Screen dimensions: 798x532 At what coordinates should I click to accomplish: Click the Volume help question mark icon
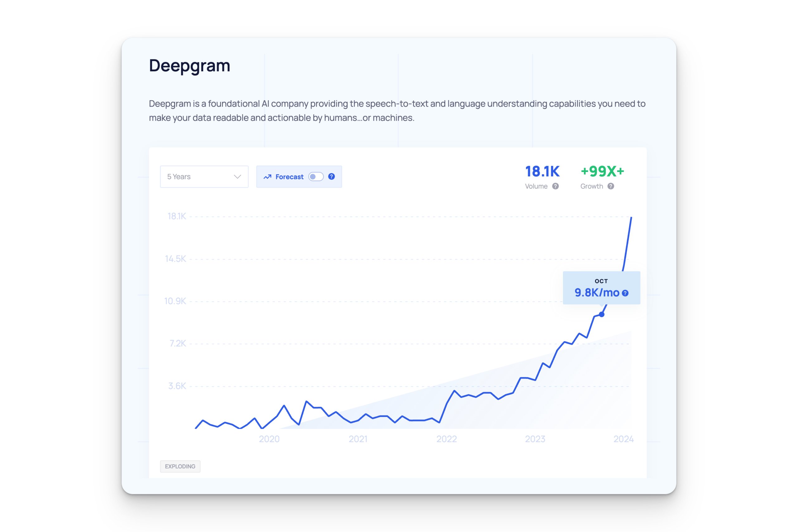click(555, 186)
